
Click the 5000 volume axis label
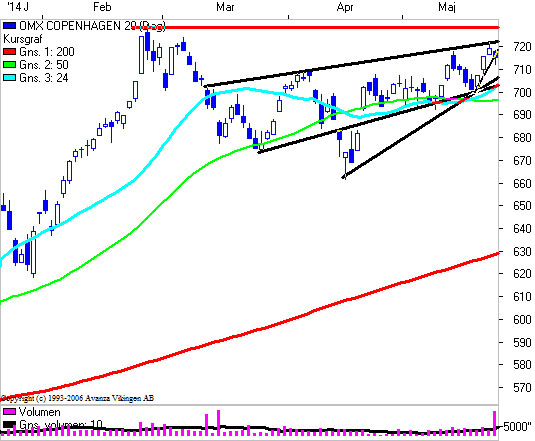click(517, 426)
